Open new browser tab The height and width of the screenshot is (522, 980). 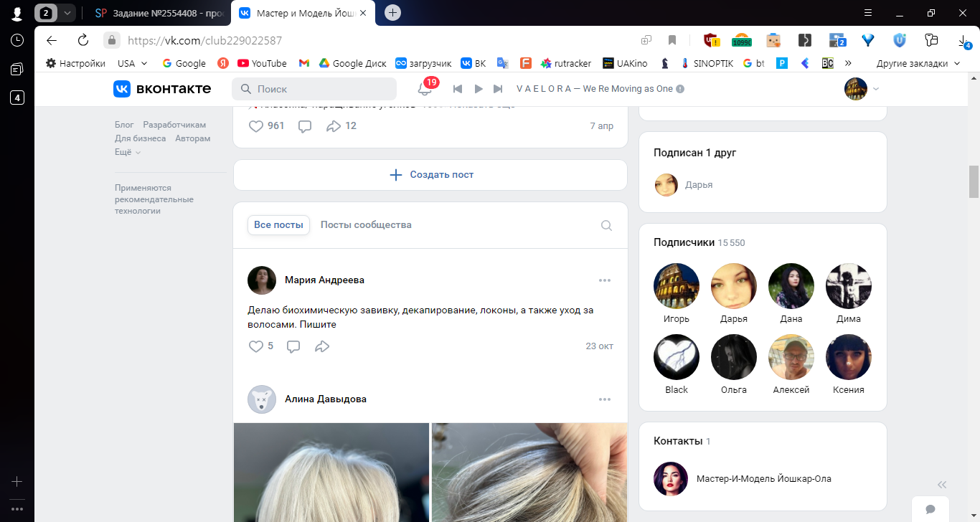click(392, 12)
